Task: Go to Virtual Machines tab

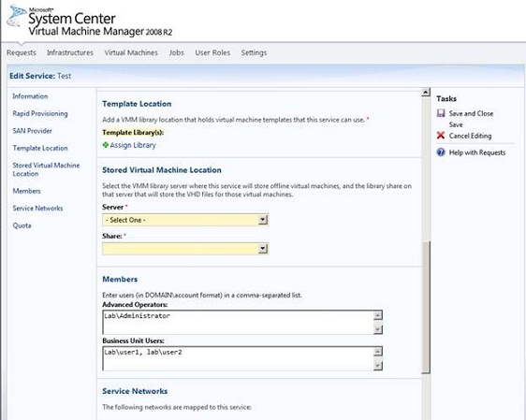Action: tap(131, 52)
